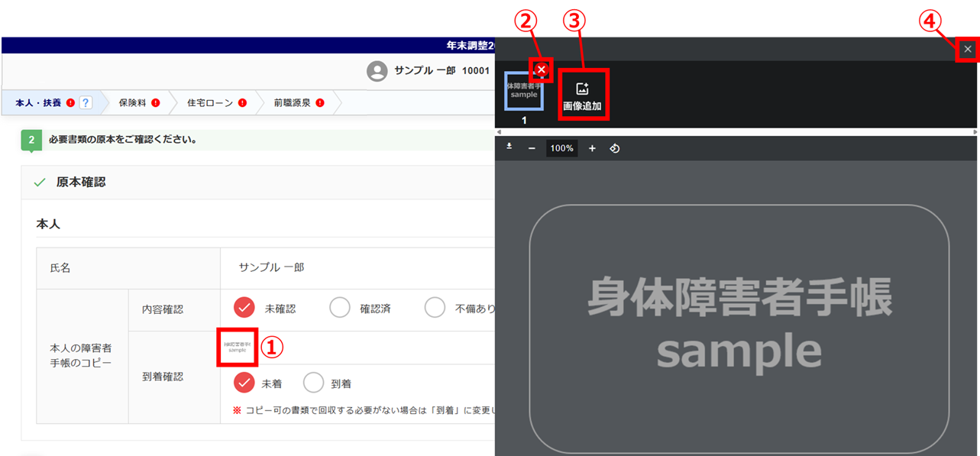Screen dimensions: 980x456
Task: Click the 100% zoom value field
Action: click(562, 148)
